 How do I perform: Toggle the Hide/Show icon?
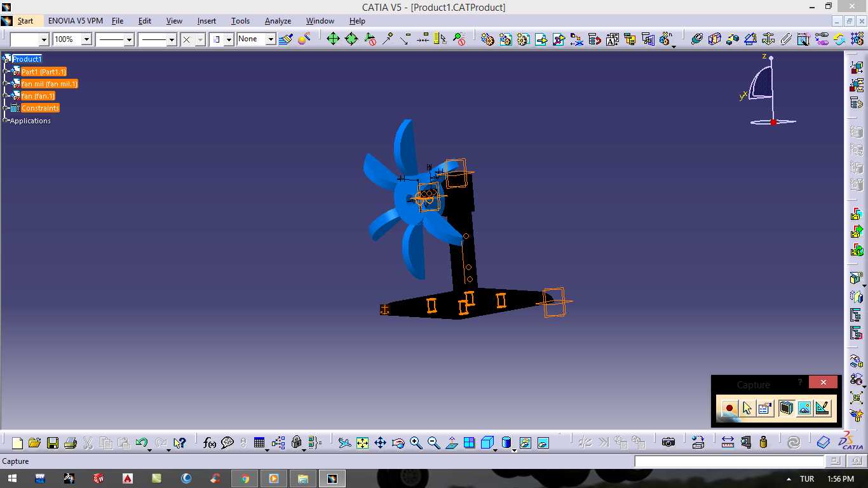[x=525, y=443]
